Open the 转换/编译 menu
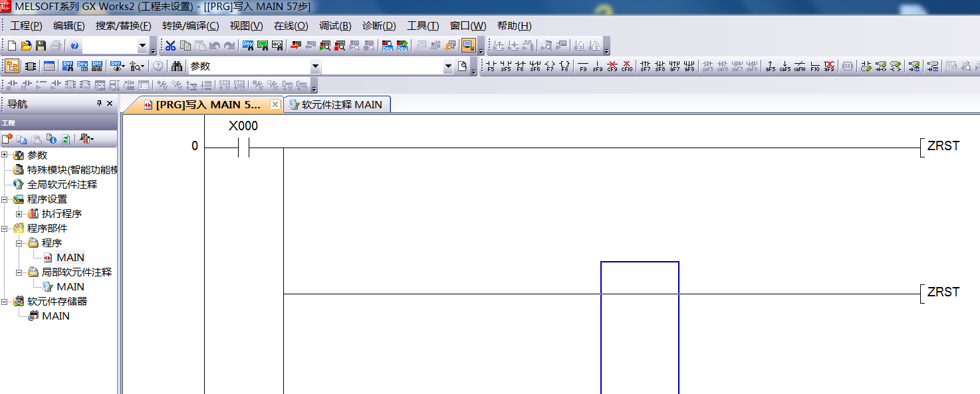 [x=190, y=26]
